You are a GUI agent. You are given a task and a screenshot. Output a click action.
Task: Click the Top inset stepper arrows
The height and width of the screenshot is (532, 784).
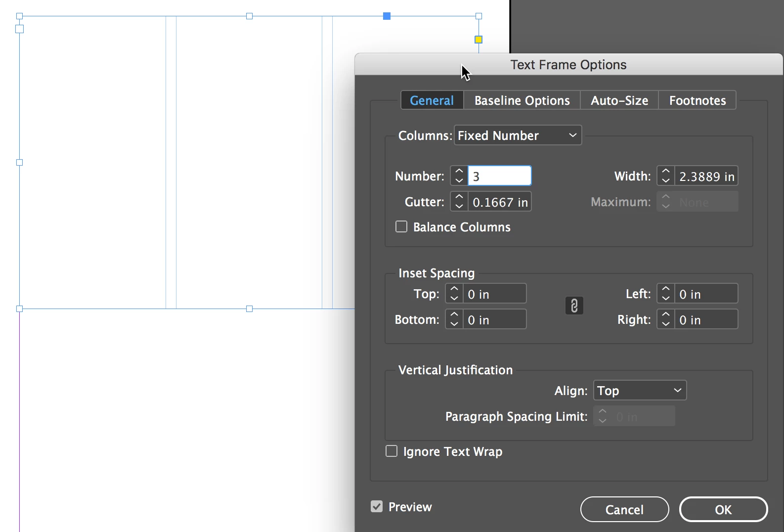coord(454,293)
